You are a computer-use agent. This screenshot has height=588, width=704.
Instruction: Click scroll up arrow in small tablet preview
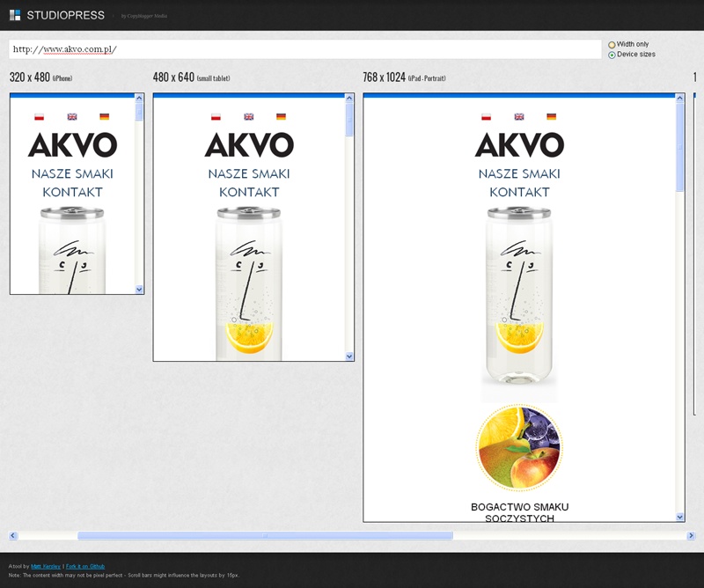(349, 99)
